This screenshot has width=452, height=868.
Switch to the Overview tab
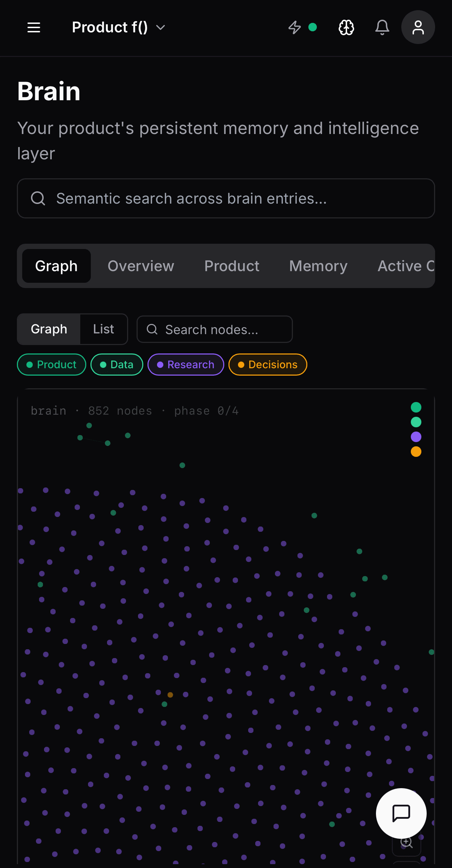141,266
